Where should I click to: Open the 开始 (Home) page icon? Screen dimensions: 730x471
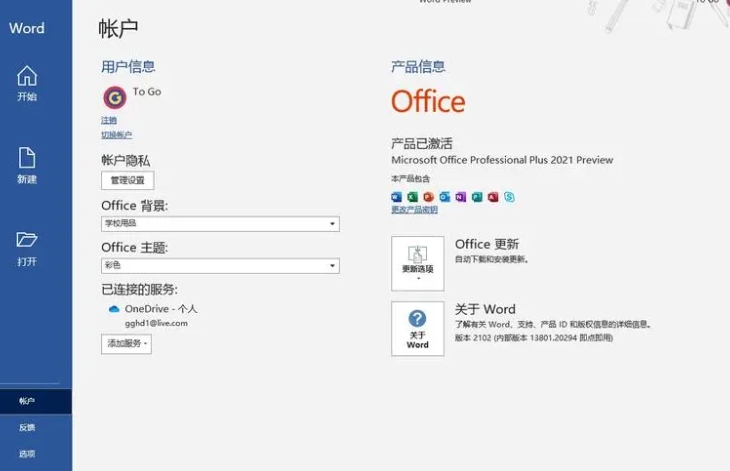(x=27, y=76)
